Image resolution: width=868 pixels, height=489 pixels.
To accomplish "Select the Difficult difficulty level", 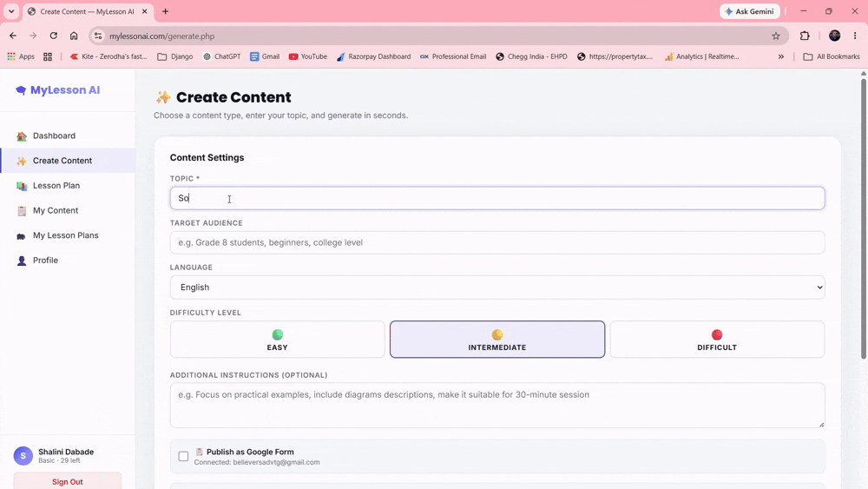I will [717, 340].
